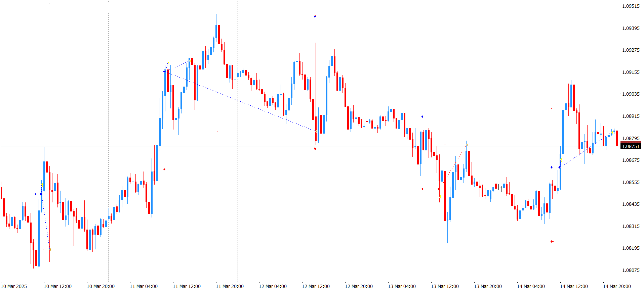Click the 1.08555 price scale value

coord(631,182)
